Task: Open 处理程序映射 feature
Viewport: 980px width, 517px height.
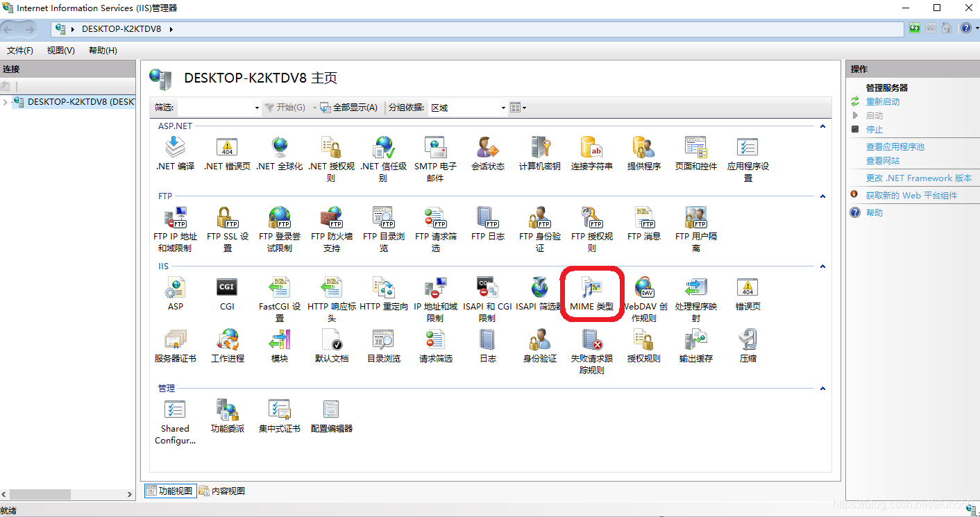Action: [696, 299]
